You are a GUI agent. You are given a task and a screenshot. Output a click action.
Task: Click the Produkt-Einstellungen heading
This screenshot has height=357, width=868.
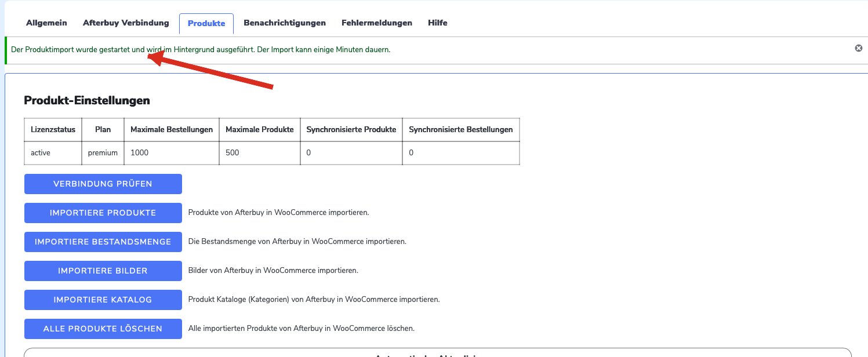coord(86,100)
